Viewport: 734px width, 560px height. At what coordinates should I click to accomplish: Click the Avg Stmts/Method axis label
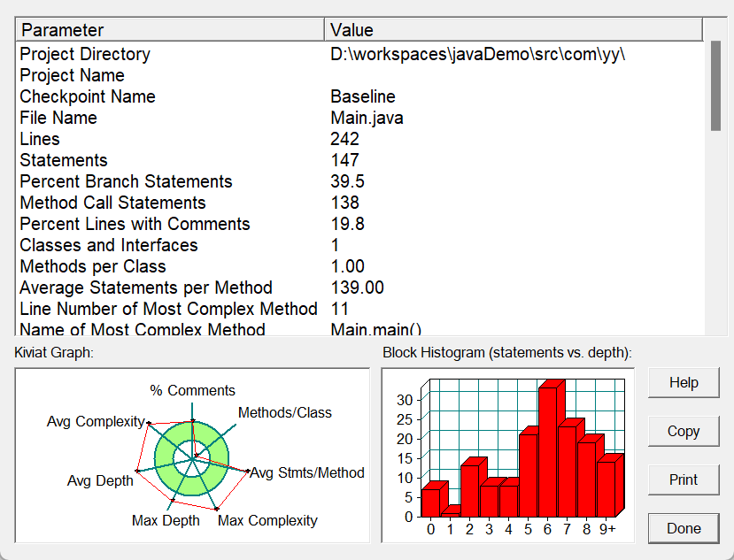tap(307, 472)
